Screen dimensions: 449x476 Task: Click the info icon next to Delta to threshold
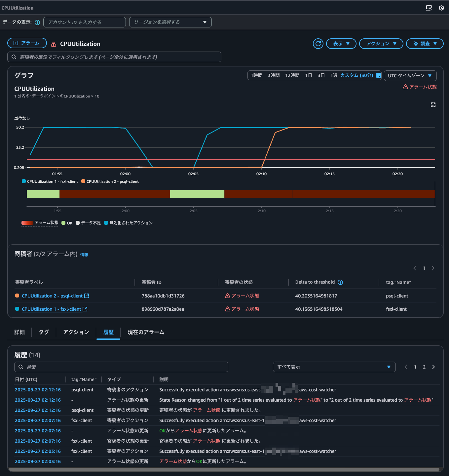click(x=340, y=282)
